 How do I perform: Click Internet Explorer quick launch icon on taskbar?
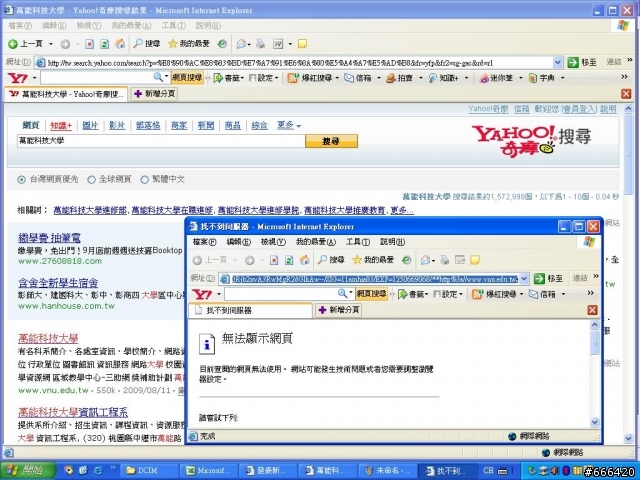pos(98,471)
